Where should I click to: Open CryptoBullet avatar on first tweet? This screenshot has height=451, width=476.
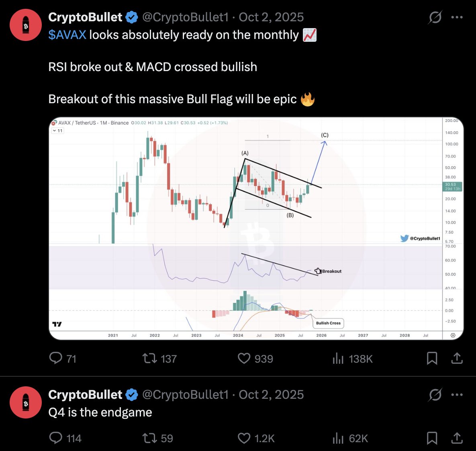[x=26, y=25]
